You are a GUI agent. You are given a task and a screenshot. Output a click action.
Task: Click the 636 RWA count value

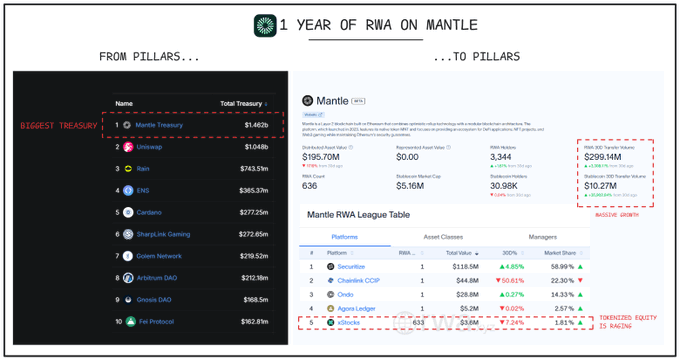310,186
